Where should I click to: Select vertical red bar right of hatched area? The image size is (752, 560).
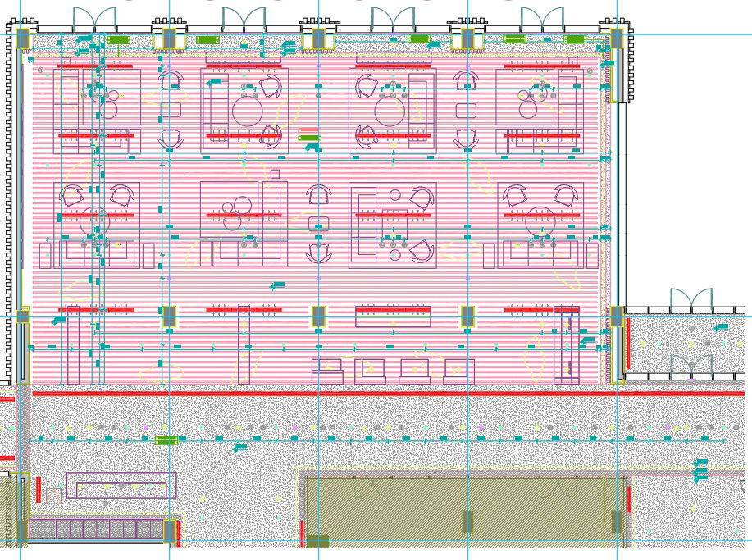629,499
